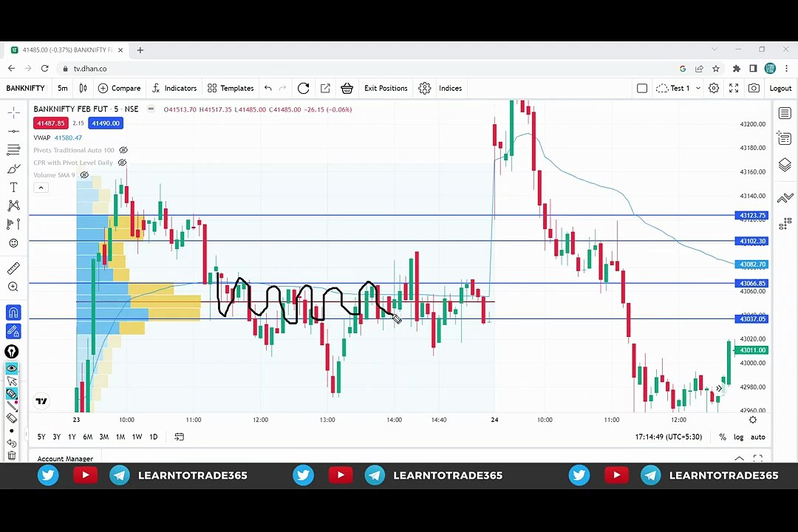798x532 pixels.
Task: Toggle visibility of Volume SMA 9 indicator
Action: pos(84,174)
